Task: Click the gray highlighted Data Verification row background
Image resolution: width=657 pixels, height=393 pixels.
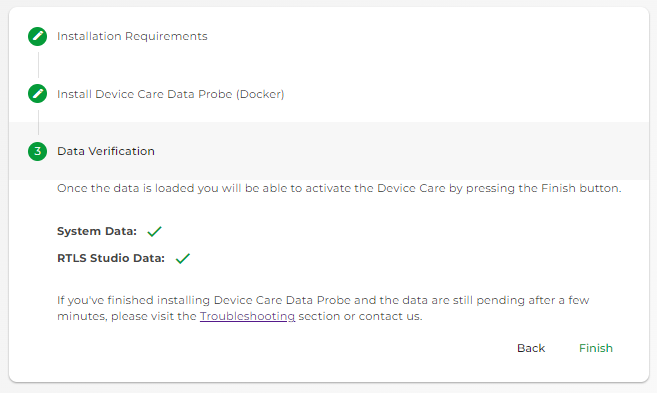Action: [x=329, y=151]
